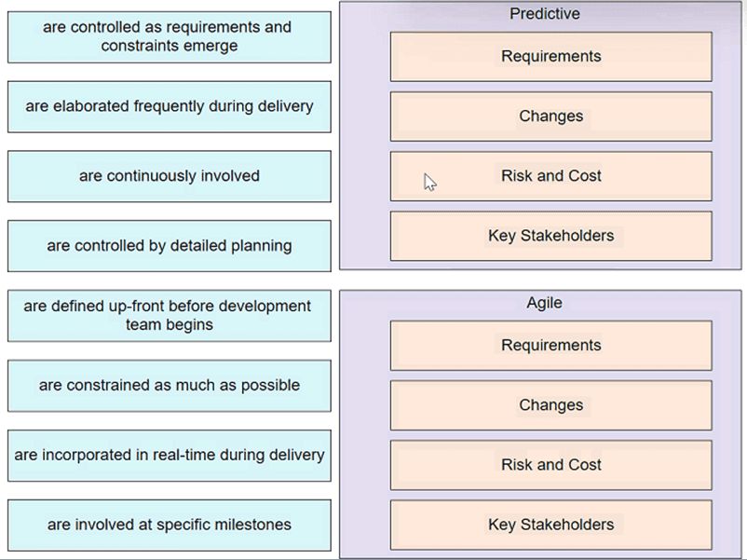
Task: Click the Predictive section heading
Action: point(545,14)
